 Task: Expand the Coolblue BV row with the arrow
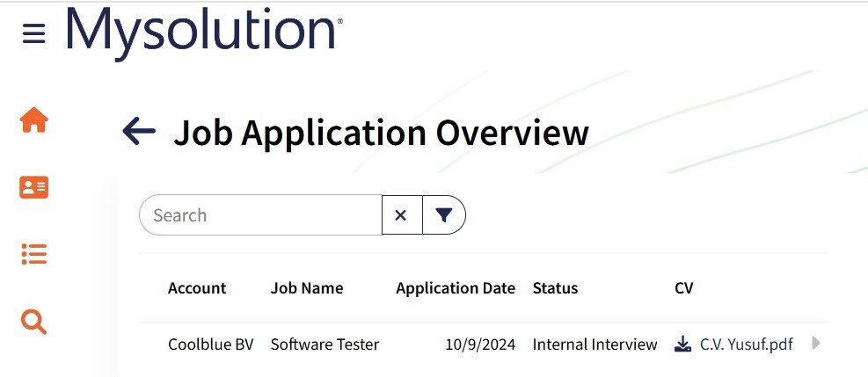click(x=816, y=344)
